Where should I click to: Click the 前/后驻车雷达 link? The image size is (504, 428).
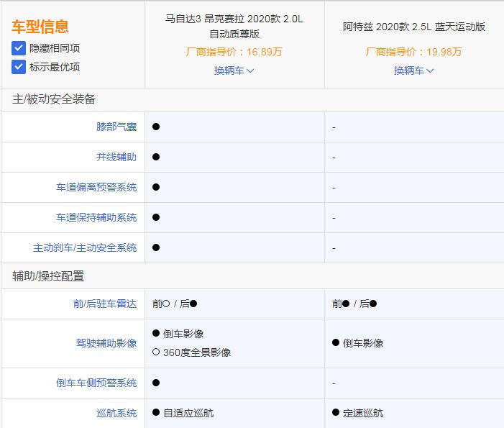pos(105,304)
